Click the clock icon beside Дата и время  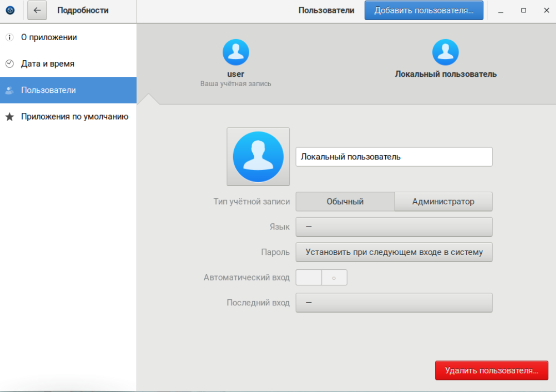coord(9,64)
